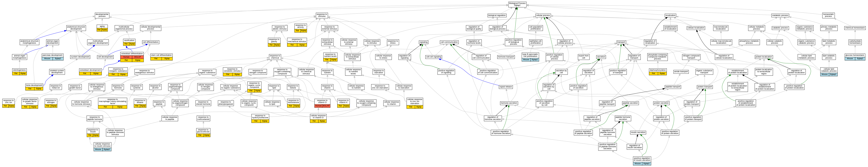Open the 'type B pancreatic cell proliferation' node label
Image resolution: width=868 pixels, height=167 pixels.
point(530,55)
